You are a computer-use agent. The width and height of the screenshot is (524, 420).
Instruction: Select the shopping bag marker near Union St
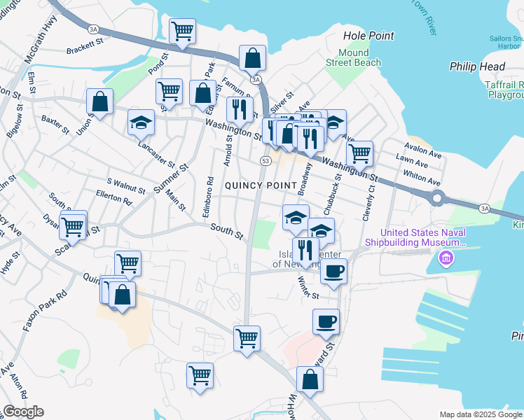pyautogui.click(x=100, y=102)
